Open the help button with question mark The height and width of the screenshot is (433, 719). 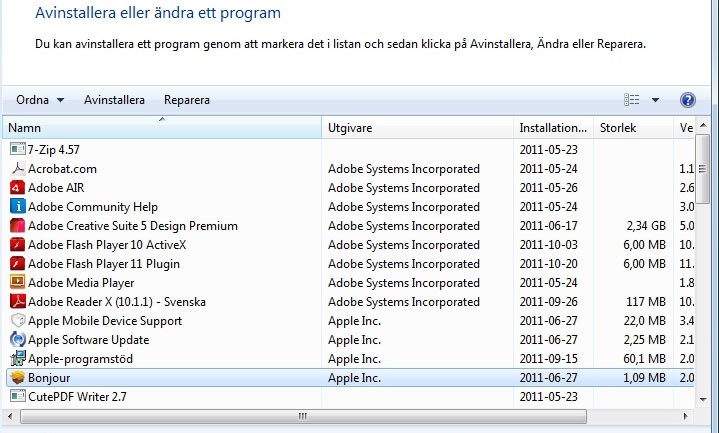click(x=687, y=100)
